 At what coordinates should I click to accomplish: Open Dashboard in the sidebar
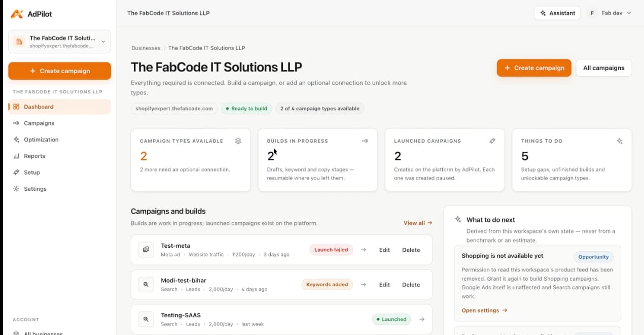click(59, 107)
